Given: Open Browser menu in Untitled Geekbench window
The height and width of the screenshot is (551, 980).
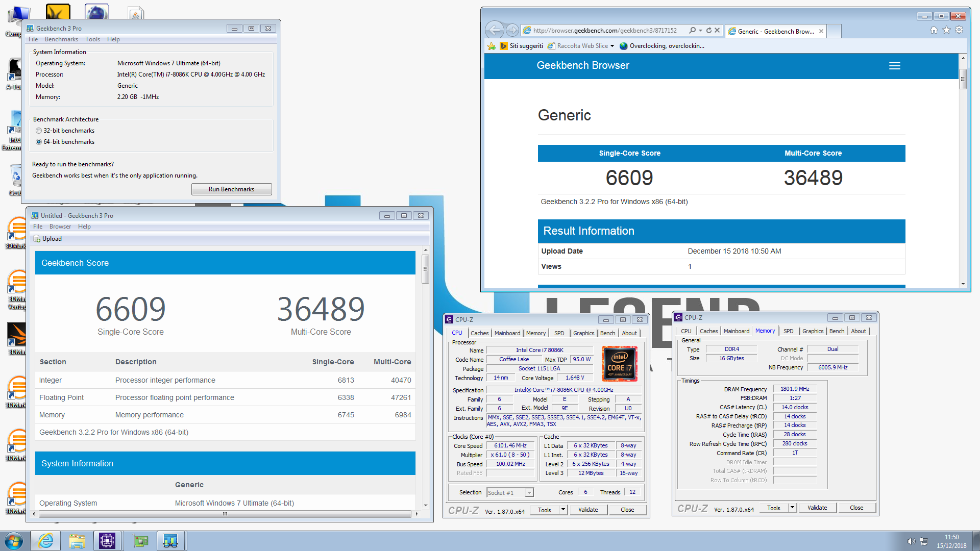Looking at the screenshot, I should click(60, 227).
